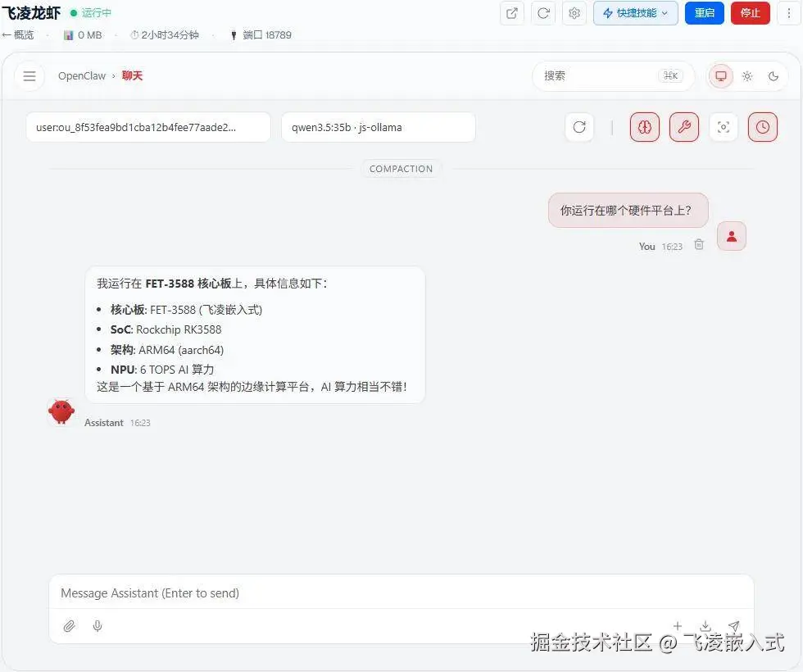Click the focus/scan icon near the tools
The width and height of the screenshot is (803, 672).
tap(724, 127)
